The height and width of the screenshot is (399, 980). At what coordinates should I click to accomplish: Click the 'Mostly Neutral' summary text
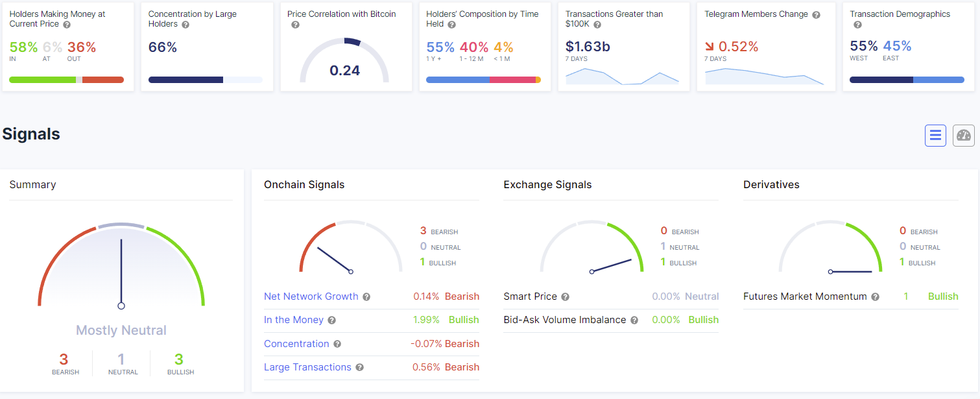click(x=121, y=330)
